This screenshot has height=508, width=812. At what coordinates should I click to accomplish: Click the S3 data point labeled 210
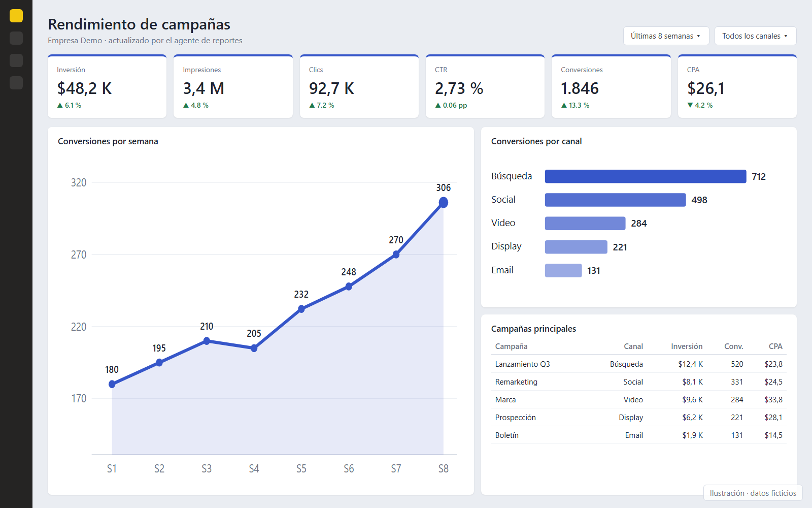(207, 341)
